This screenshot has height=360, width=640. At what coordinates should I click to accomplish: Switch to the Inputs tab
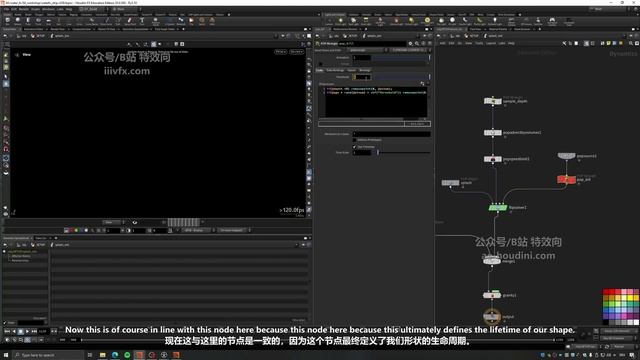[x=351, y=70]
